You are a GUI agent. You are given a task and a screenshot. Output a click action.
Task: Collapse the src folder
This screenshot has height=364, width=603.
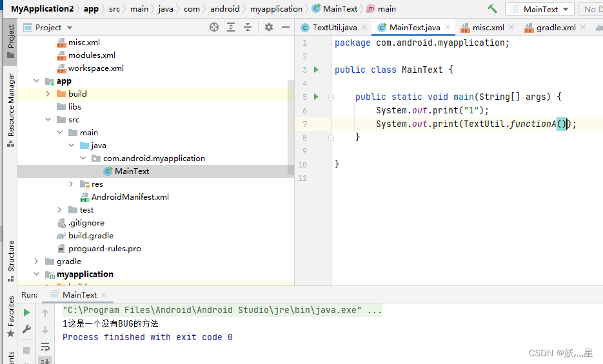(x=48, y=119)
